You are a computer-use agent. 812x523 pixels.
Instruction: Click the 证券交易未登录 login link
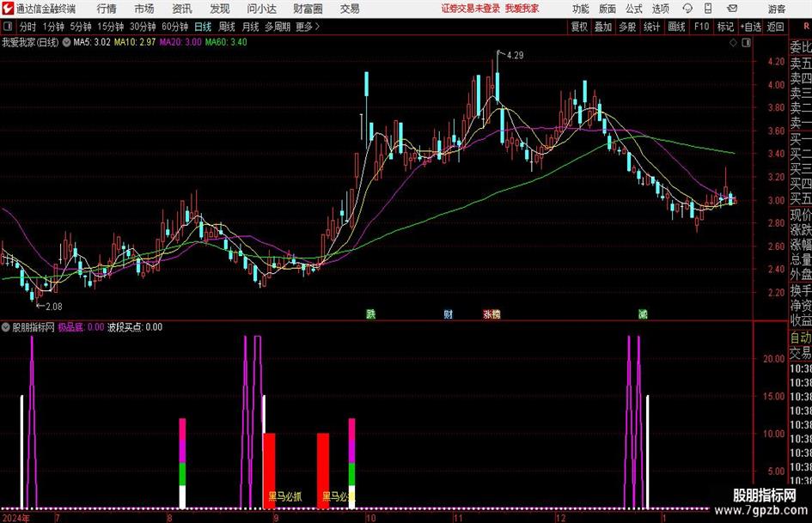tap(471, 9)
